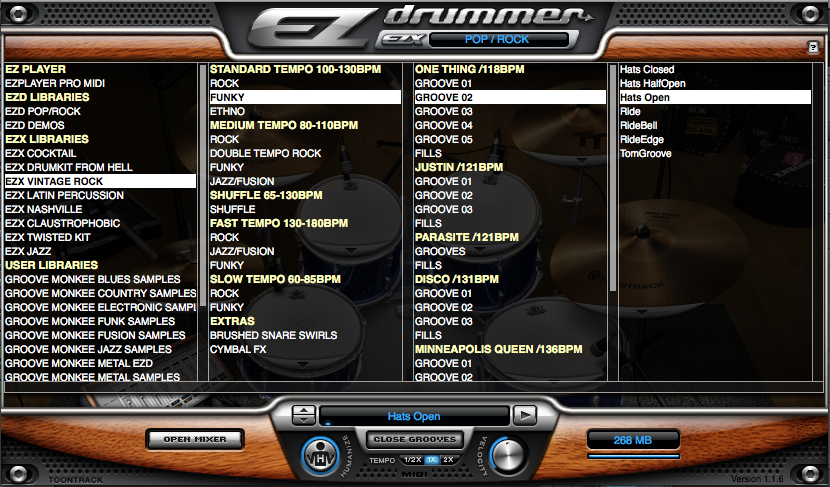
Task: Set tempo to 1/2X
Action: (412, 460)
